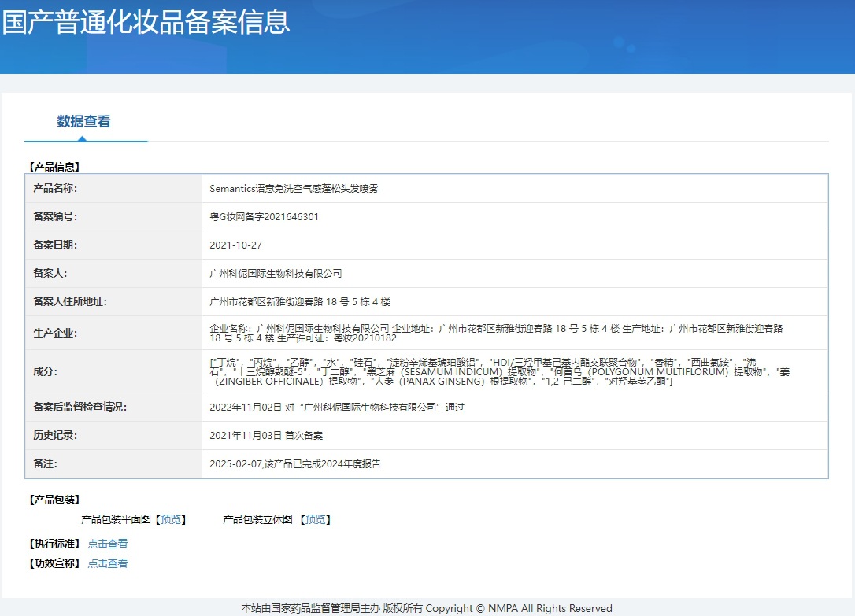Click the 历史记录 label

click(x=55, y=436)
